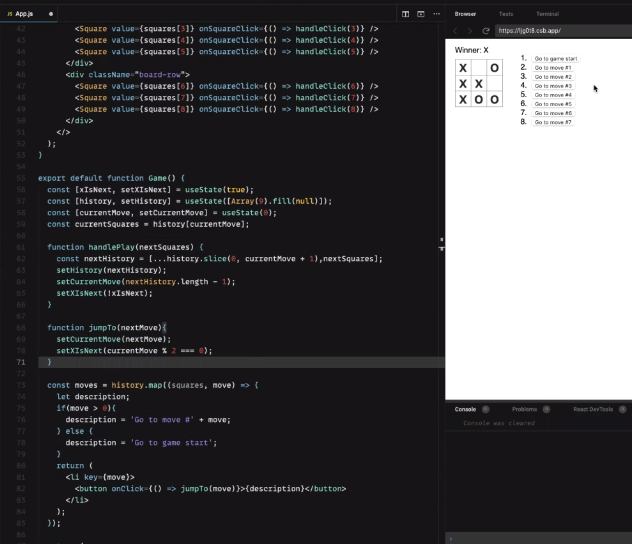
Task: Open the editor more actions ellipsis
Action: (x=437, y=14)
